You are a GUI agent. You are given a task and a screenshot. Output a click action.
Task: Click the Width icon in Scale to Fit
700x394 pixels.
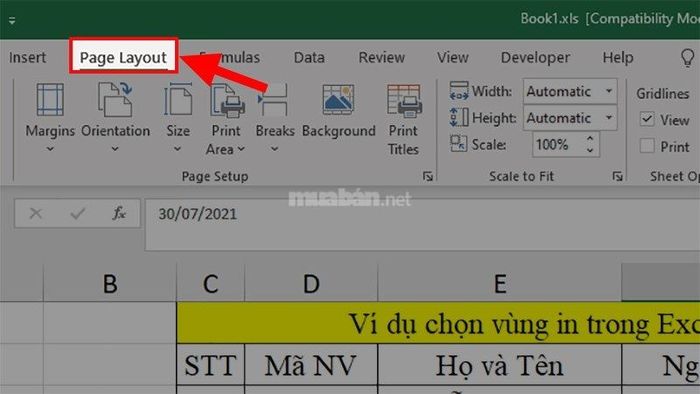pos(459,91)
